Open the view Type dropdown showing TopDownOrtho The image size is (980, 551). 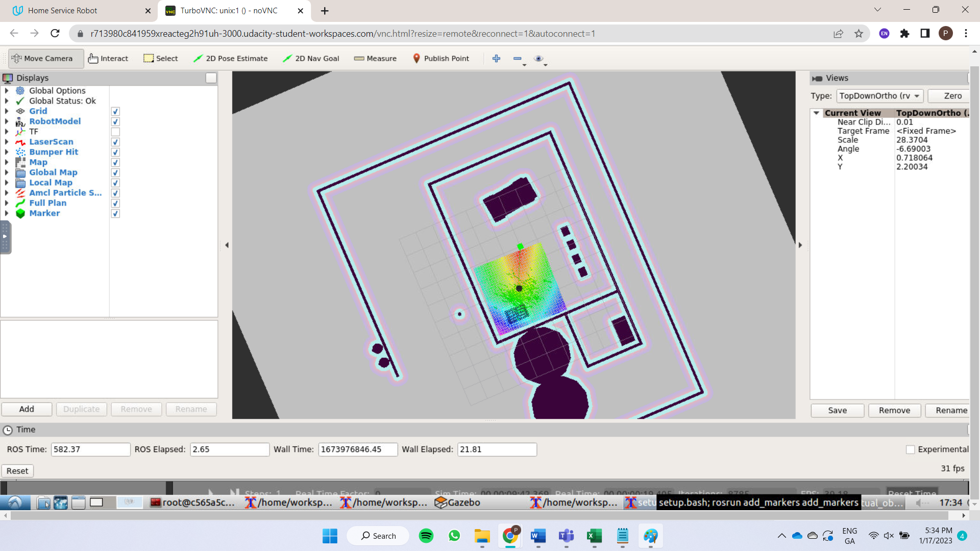pos(879,96)
